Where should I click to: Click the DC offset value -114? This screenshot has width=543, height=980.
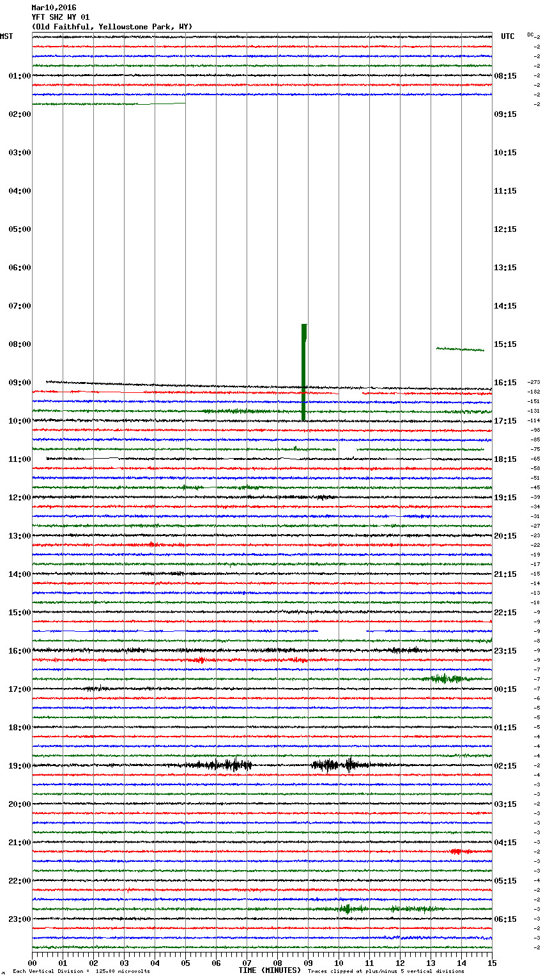click(x=533, y=420)
